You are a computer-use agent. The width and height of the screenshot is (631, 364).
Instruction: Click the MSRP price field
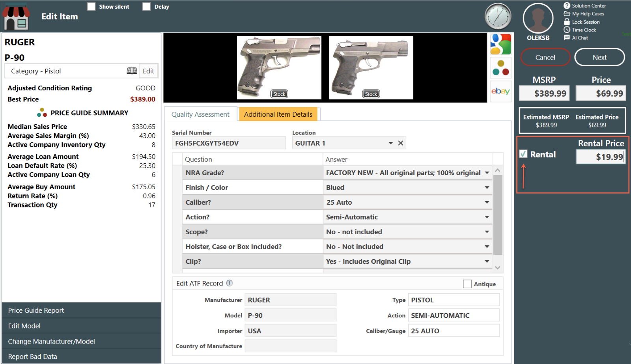(x=544, y=93)
